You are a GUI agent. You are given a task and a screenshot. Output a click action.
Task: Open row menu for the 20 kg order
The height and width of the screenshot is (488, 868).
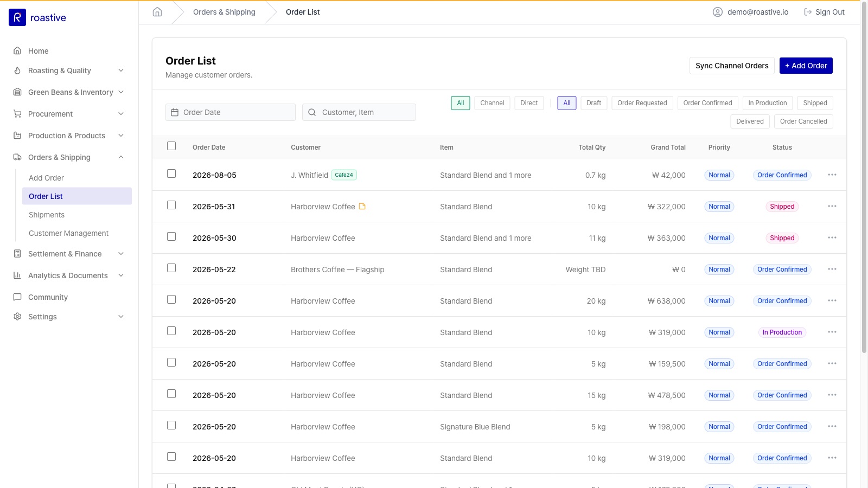pyautogui.click(x=832, y=301)
